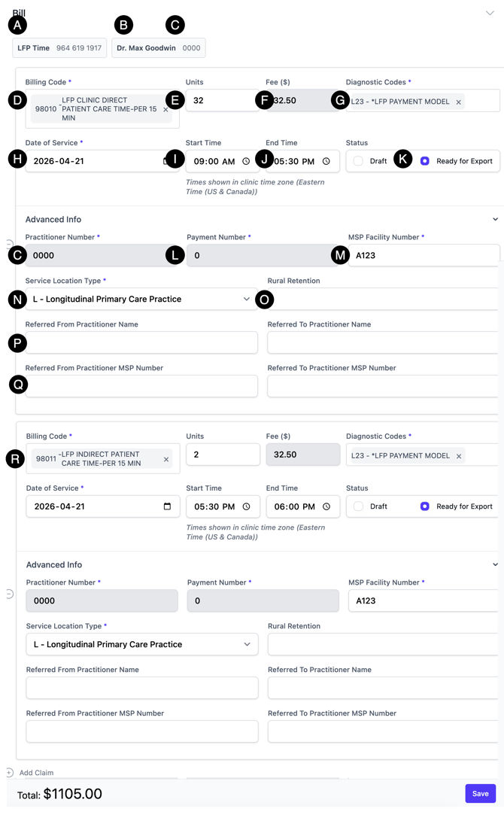Click clock icon in 05:30 PM start time of 98011 claim
The image size is (504, 821).
tap(246, 506)
